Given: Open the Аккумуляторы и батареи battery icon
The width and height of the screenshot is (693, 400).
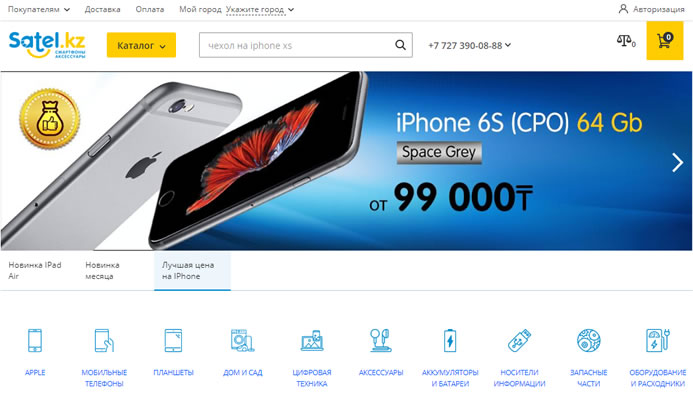Looking at the screenshot, I should tap(450, 340).
